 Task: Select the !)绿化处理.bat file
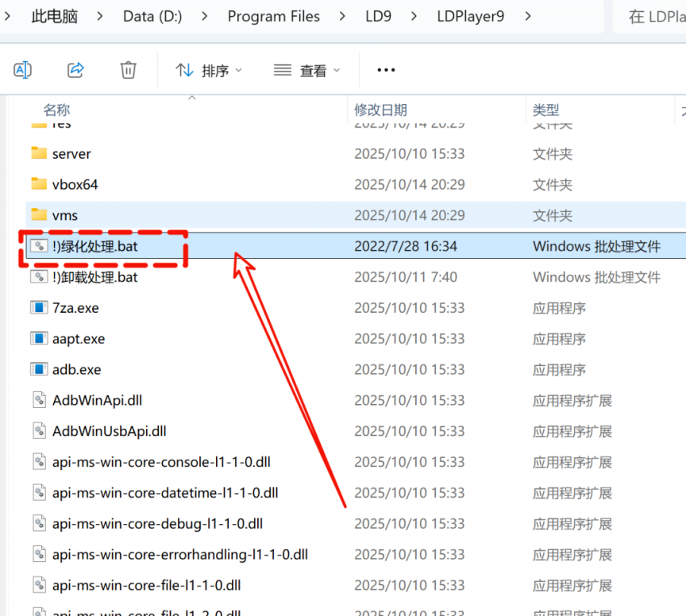(x=94, y=246)
